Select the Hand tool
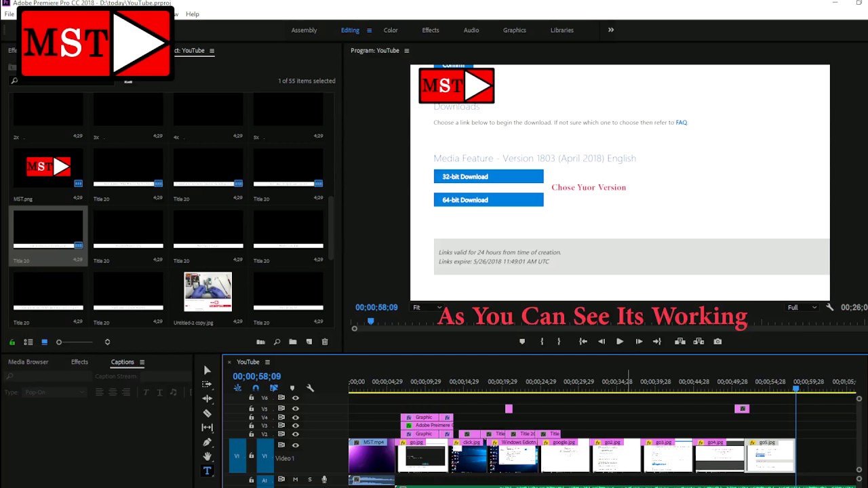Image resolution: width=868 pixels, height=488 pixels. coord(207,456)
